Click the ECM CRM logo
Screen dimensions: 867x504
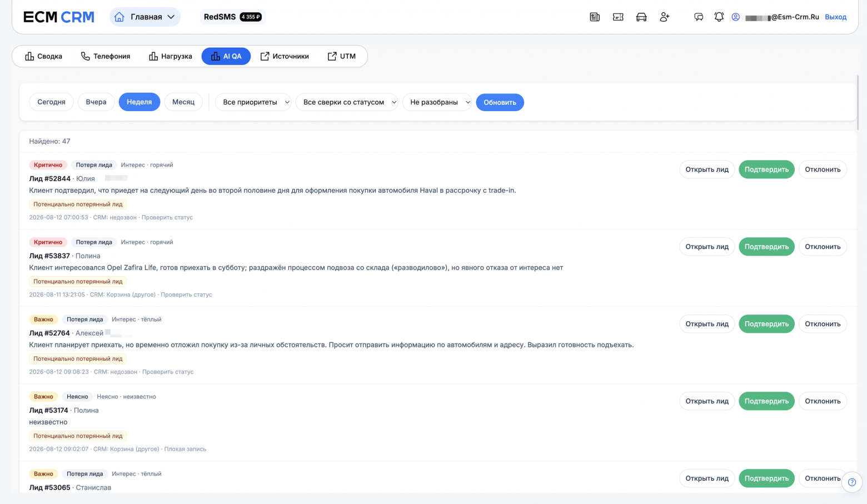pyautogui.click(x=59, y=17)
